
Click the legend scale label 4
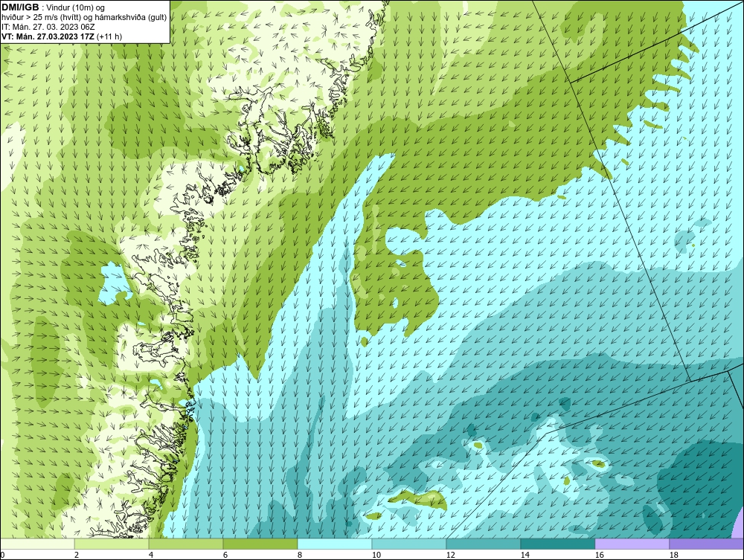pos(151,555)
